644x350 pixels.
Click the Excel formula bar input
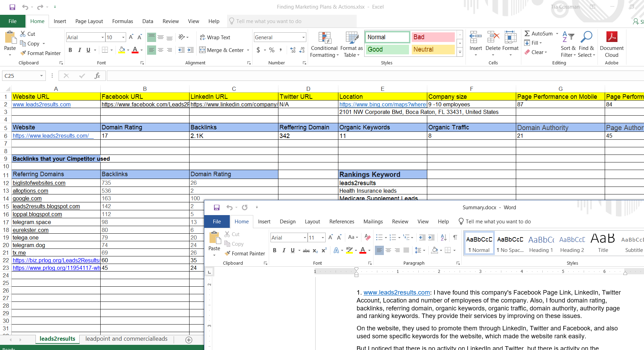click(375, 76)
